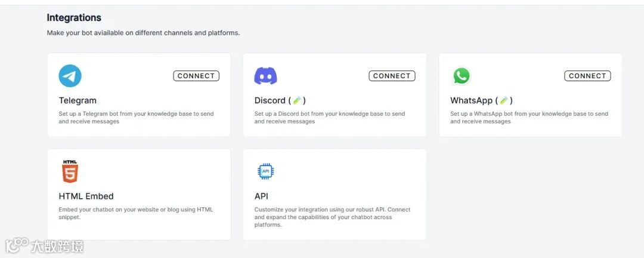The image size is (644, 258).
Task: Click the WhatsApp bot setup description
Action: (529, 118)
